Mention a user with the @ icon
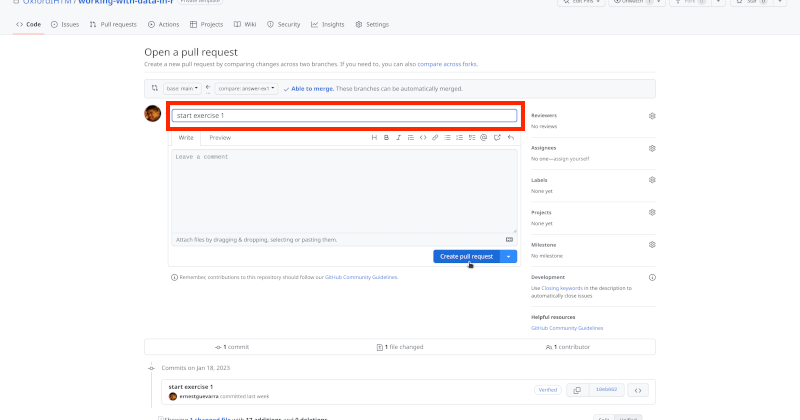800x420 pixels. click(x=484, y=137)
